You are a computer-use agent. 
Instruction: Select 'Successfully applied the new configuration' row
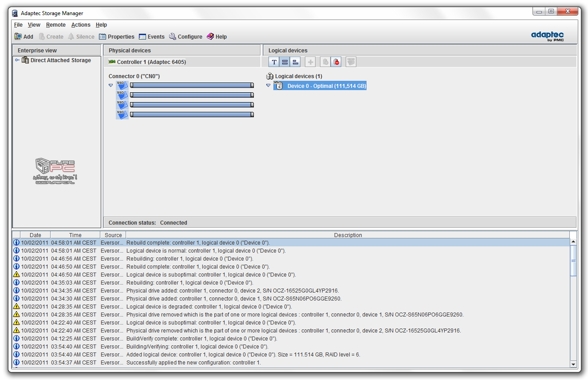291,363
